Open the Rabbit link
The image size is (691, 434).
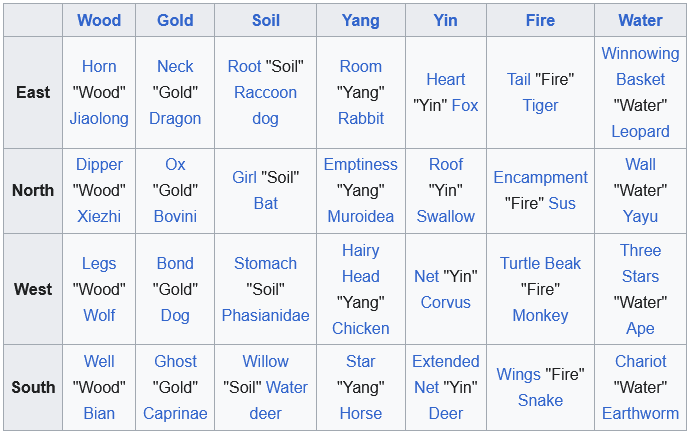pos(360,118)
